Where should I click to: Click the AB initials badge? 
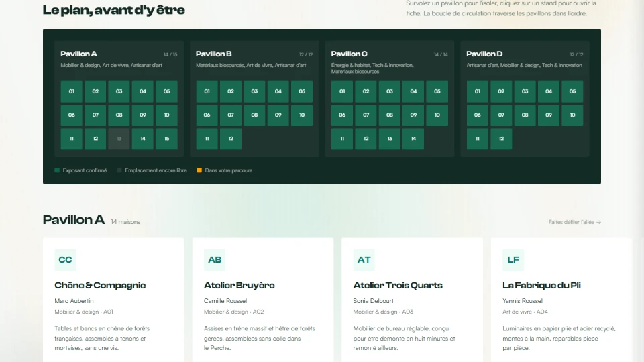tap(215, 260)
